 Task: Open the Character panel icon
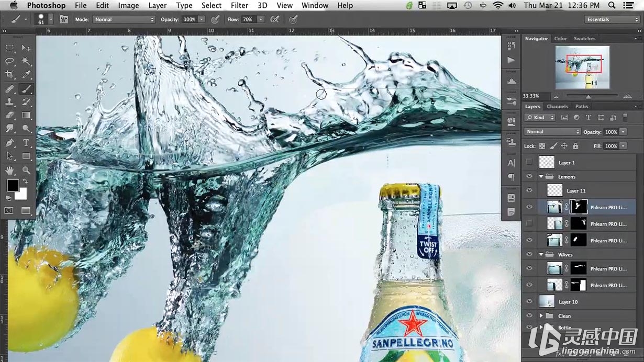pyautogui.click(x=511, y=163)
